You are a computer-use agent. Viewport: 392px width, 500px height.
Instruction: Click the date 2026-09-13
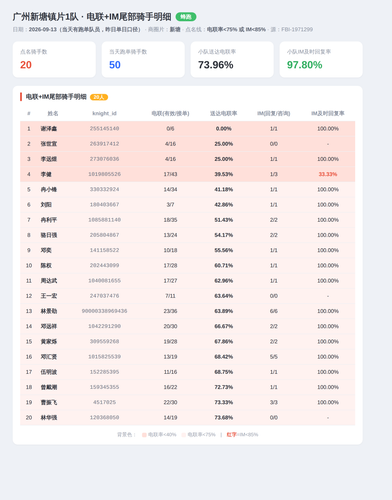tap(42, 29)
